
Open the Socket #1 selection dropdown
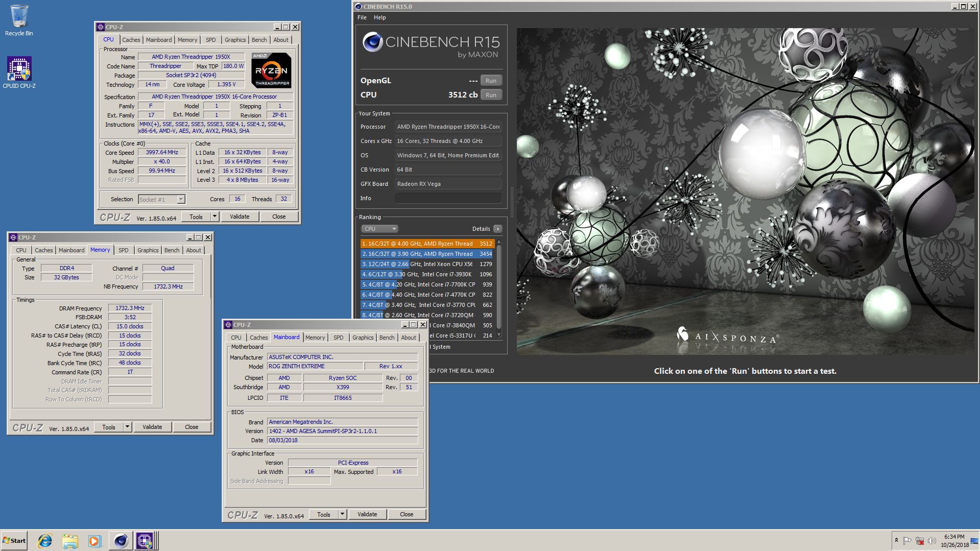161,199
